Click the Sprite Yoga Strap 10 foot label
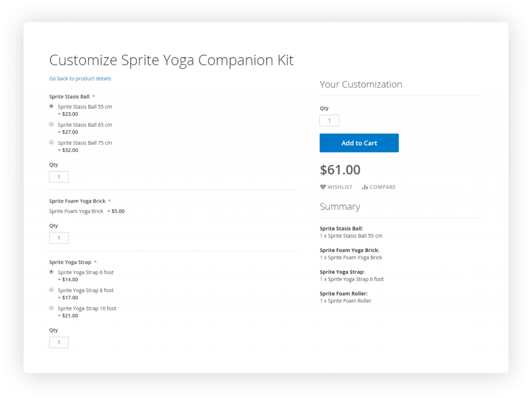 coord(87,308)
